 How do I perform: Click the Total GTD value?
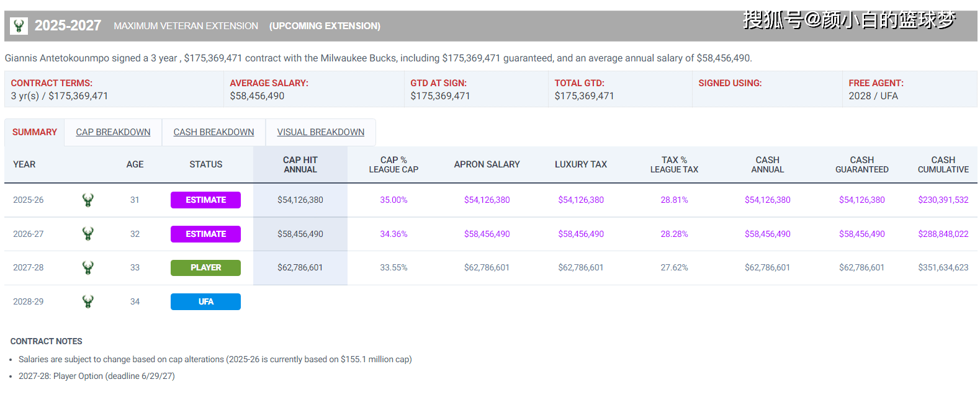click(x=584, y=96)
